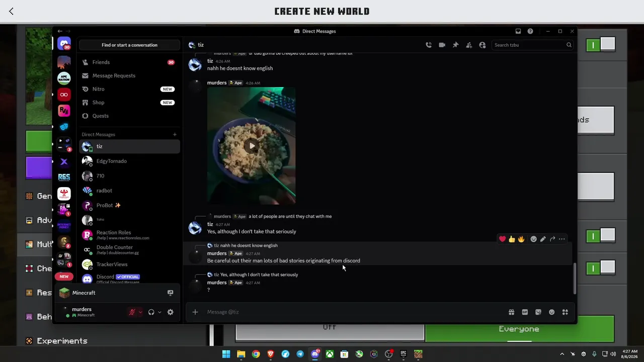The height and width of the screenshot is (362, 644).
Task: Open the Windows Start menu
Action: coord(226,354)
